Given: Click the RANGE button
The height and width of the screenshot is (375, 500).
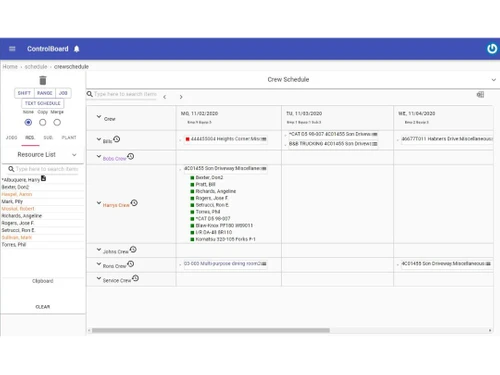Looking at the screenshot, I should tap(45, 93).
